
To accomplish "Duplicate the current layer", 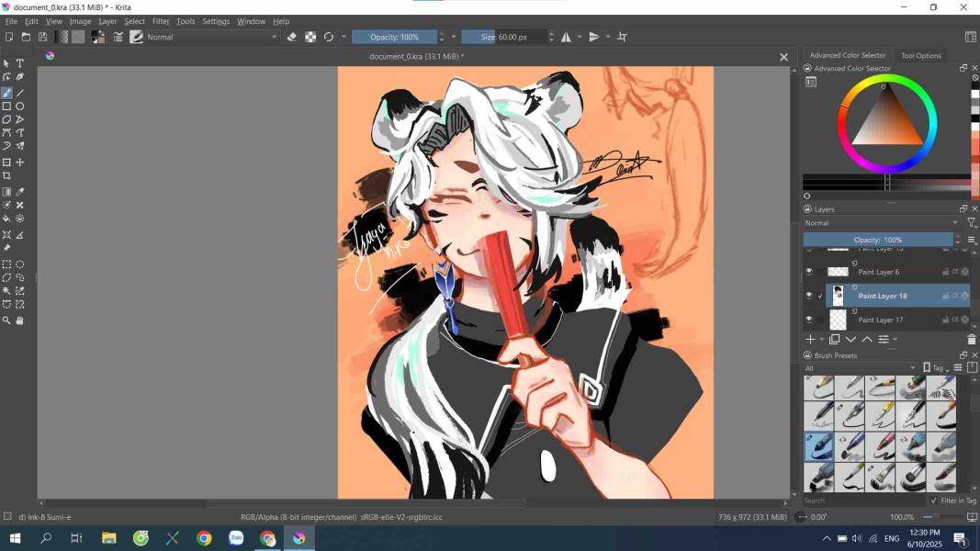I will [834, 339].
